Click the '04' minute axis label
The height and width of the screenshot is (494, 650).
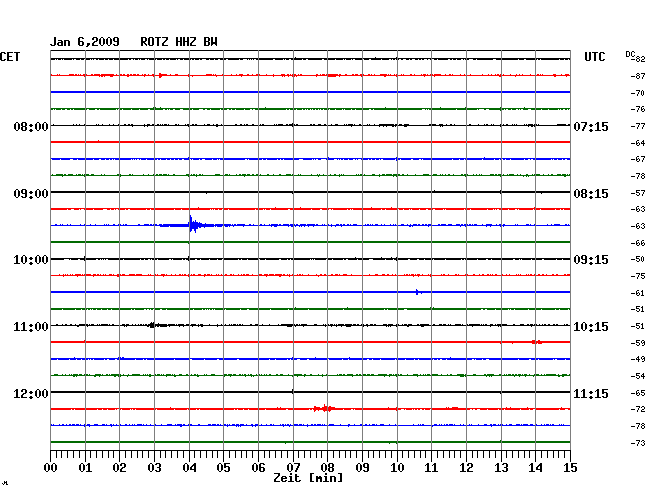[189, 468]
